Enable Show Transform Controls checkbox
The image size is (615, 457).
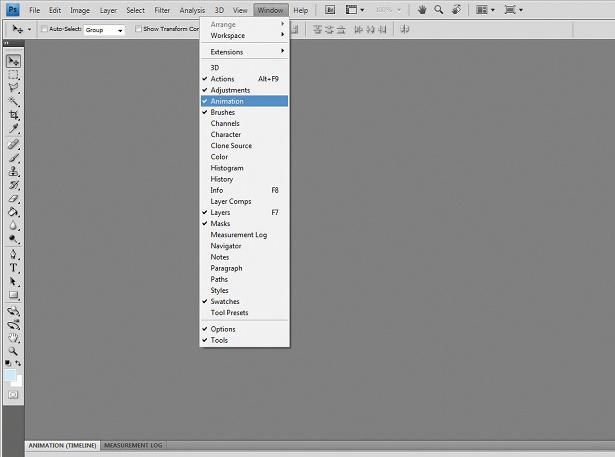(138, 29)
